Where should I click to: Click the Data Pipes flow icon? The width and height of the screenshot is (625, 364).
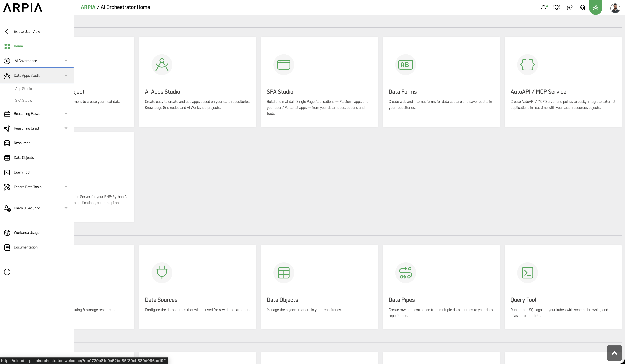point(406,272)
